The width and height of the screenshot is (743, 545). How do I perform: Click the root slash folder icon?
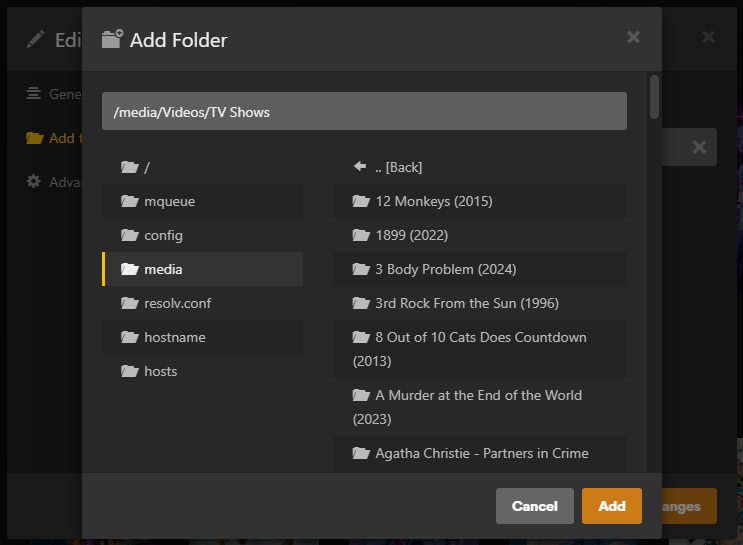(129, 167)
